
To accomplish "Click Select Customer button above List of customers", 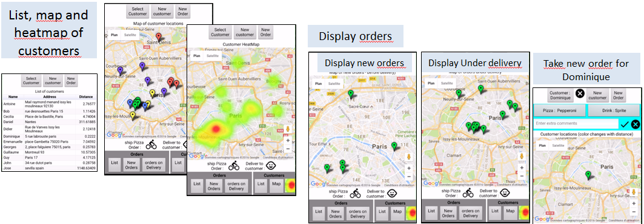I will tap(32, 80).
